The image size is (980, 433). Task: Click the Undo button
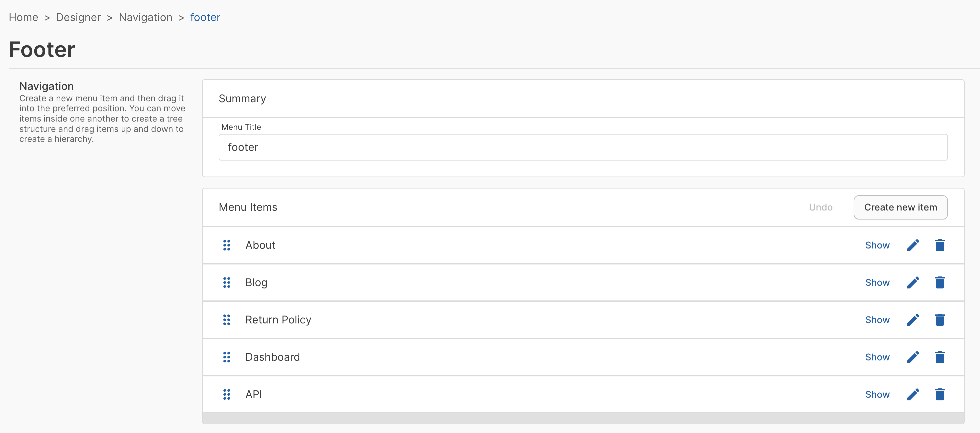[x=820, y=207]
